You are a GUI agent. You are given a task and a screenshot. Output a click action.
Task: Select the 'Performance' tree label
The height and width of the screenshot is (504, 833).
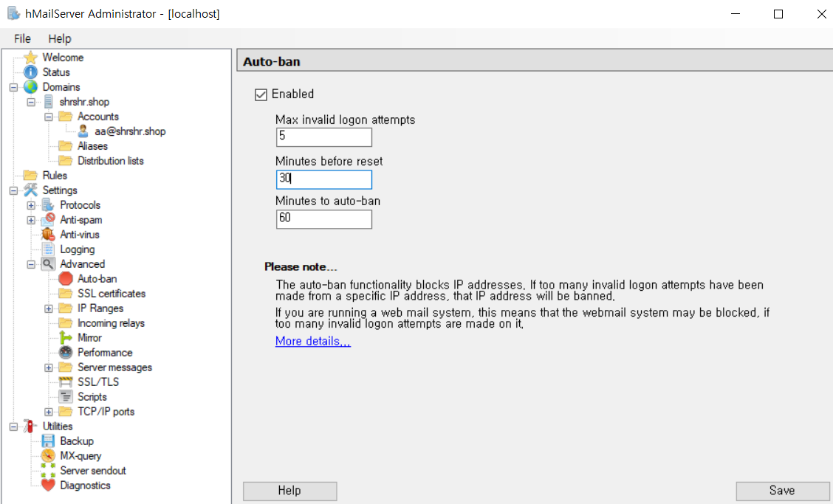click(105, 352)
